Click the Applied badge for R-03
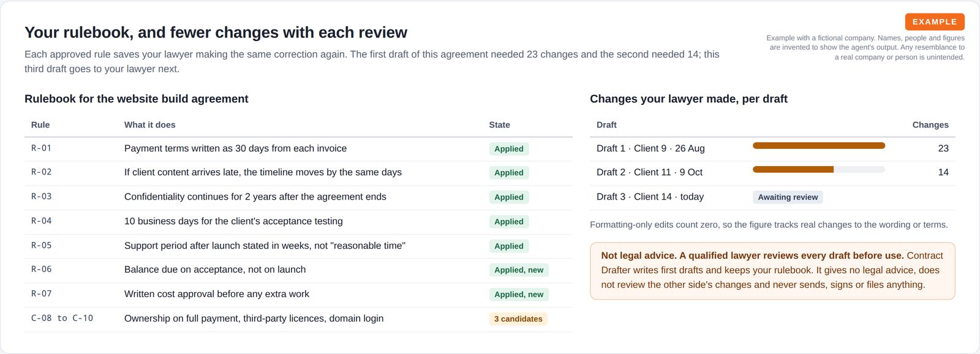This screenshot has height=354, width=980. coord(509,197)
